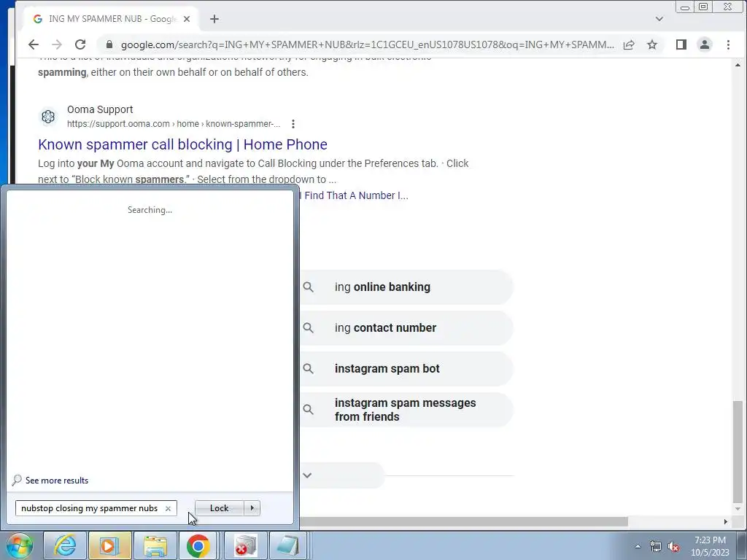Search for instagram spam bot
The image size is (747, 560).
406,369
